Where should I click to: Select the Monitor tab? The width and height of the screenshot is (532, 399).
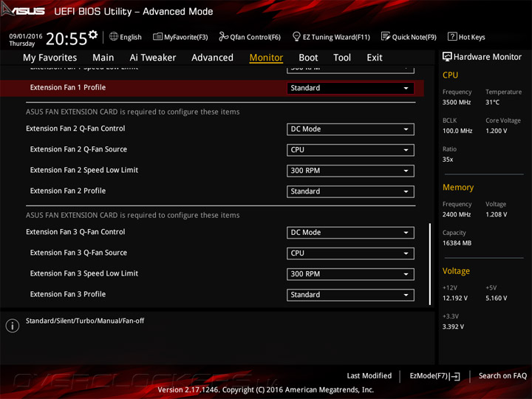pos(266,58)
